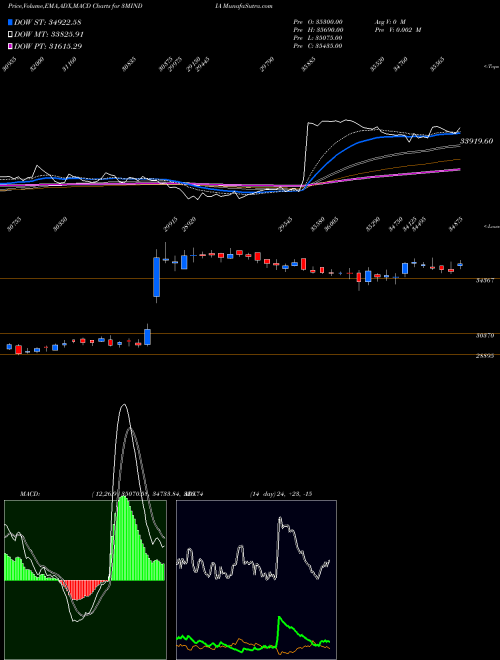Click the (14 day) 24, +23, -15 ADX text

pos(280,494)
